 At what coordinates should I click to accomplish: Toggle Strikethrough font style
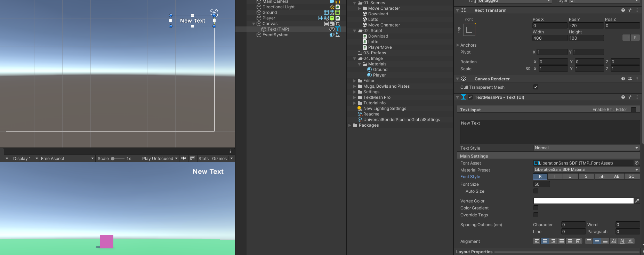coord(586,176)
